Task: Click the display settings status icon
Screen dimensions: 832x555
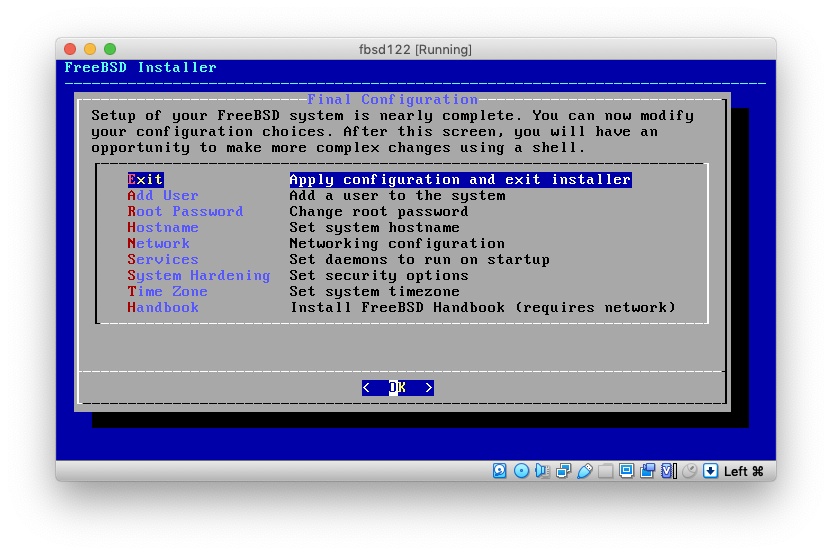Action: (627, 471)
